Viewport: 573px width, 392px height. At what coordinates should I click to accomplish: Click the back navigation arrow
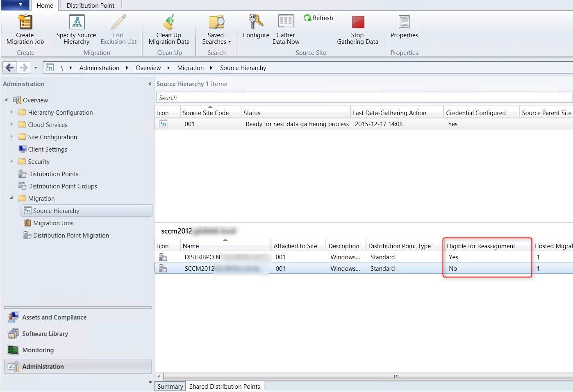pyautogui.click(x=9, y=68)
